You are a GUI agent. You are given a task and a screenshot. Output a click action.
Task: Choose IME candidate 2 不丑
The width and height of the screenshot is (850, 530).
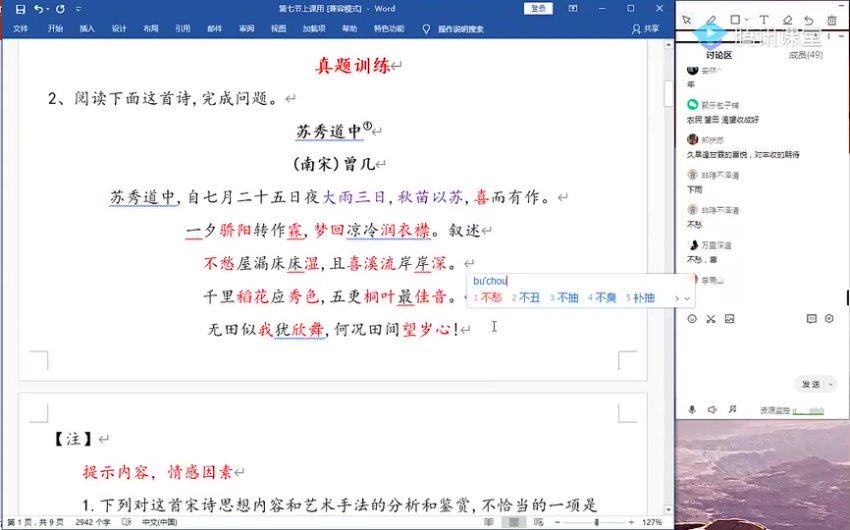pyautogui.click(x=526, y=298)
